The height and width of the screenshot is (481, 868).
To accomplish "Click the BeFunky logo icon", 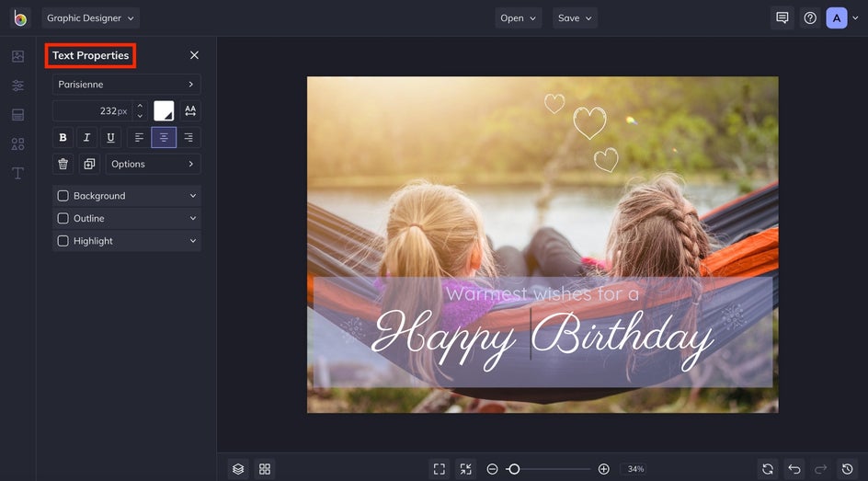I will [x=20, y=18].
